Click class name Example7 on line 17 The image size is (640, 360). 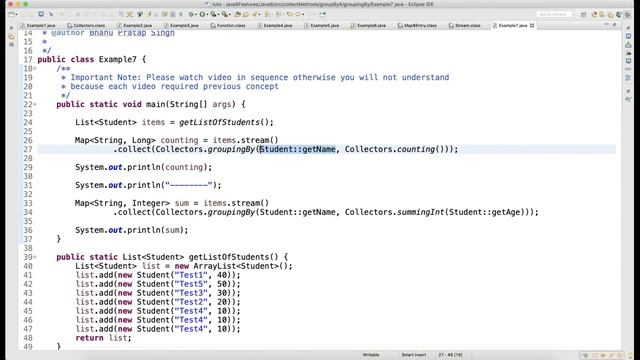[x=118, y=59]
